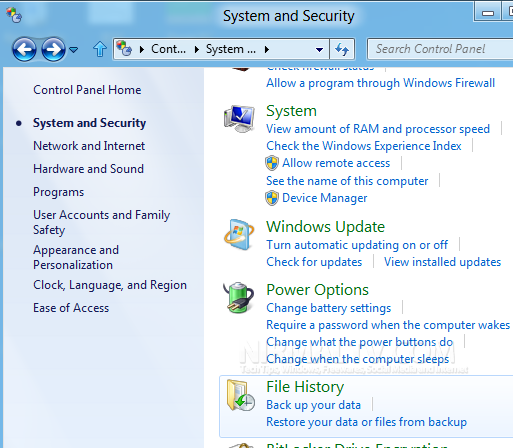
Task: Refresh the Control Panel view
Action: click(342, 49)
